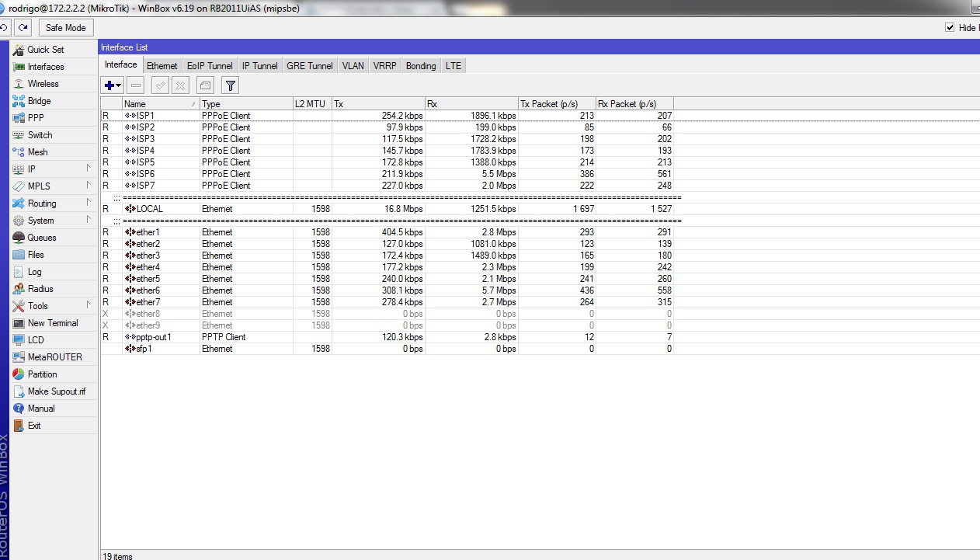Switch to the Ethernet tab
Viewport: 980px width, 560px height.
(162, 66)
